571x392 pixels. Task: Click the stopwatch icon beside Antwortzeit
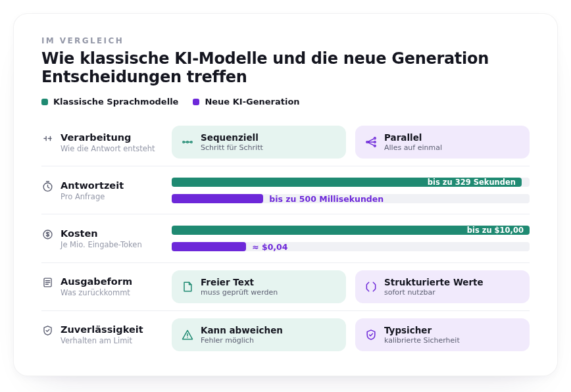(48, 186)
